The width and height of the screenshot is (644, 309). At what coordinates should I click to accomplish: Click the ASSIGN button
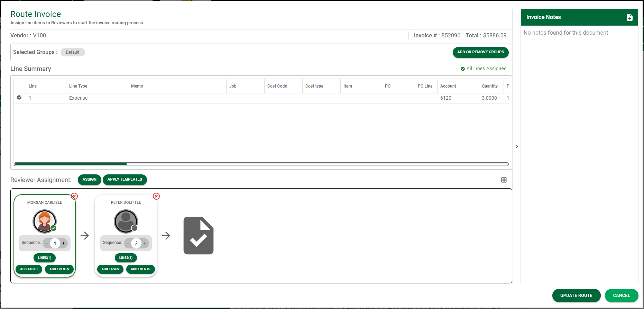pos(90,180)
